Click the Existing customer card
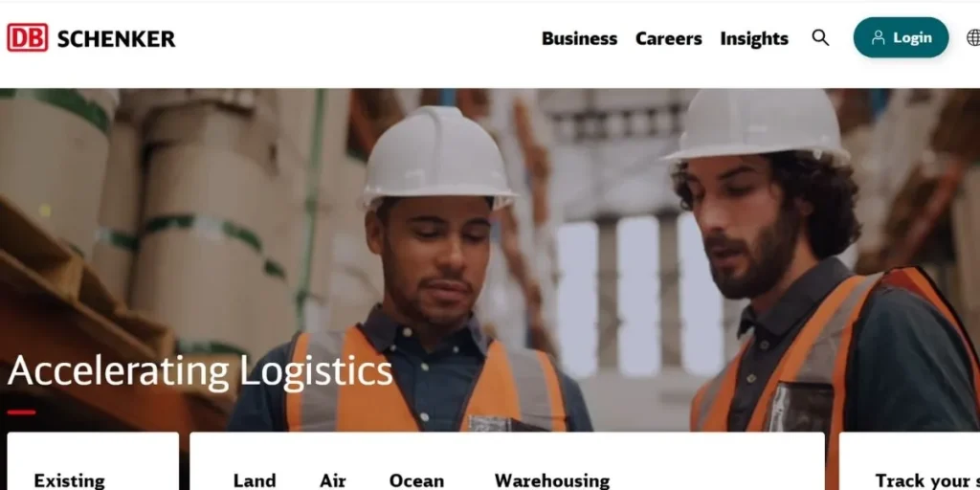 point(93,461)
